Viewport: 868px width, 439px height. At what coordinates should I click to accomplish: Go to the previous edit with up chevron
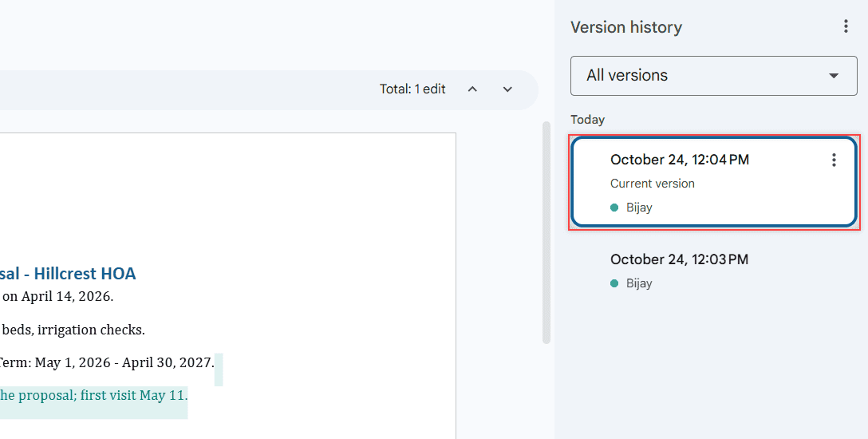coord(472,89)
